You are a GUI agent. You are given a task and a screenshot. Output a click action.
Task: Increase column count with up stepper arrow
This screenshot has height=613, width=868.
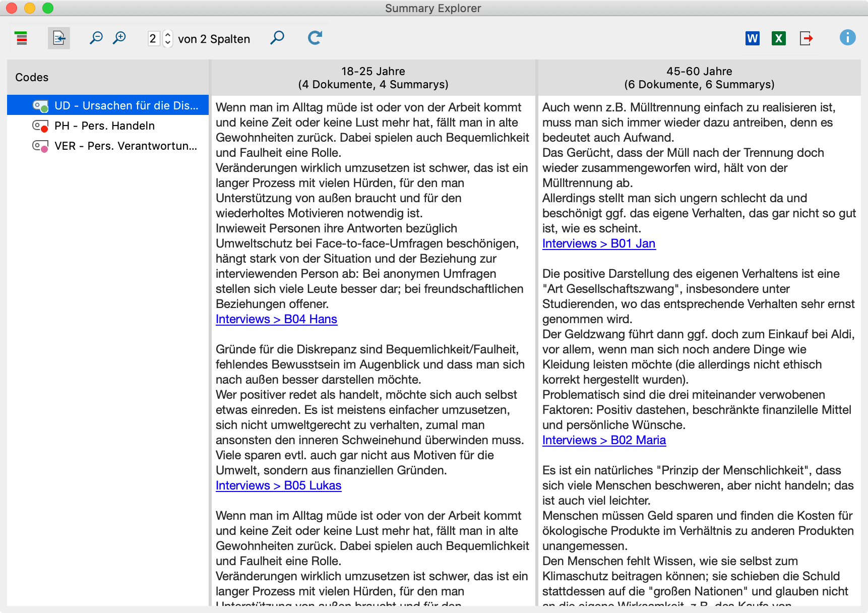[166, 35]
